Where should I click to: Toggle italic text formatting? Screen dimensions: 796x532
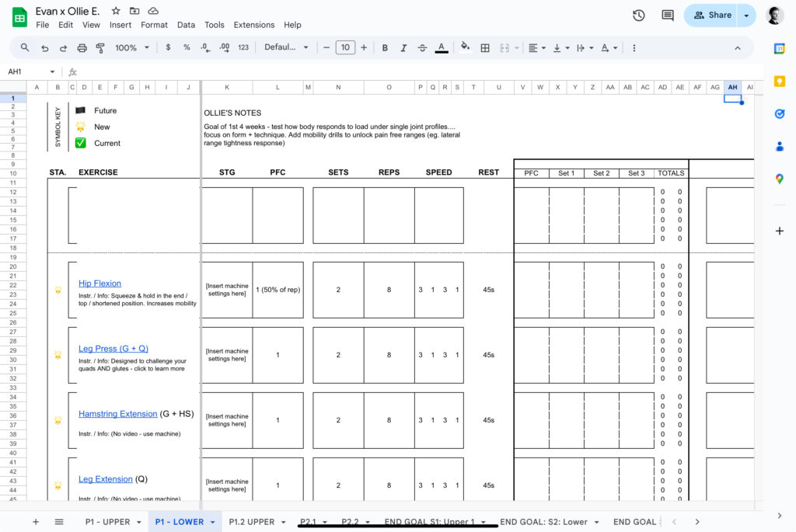(x=403, y=47)
